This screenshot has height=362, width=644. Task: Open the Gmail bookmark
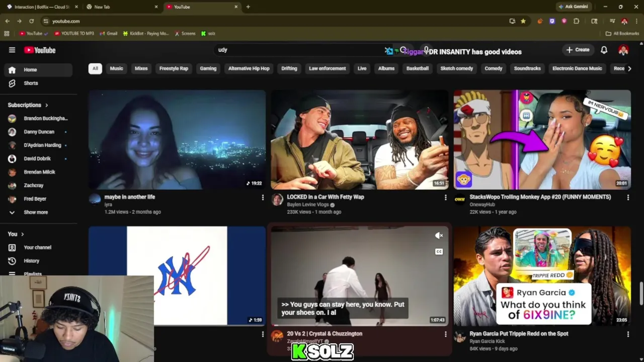(109, 34)
